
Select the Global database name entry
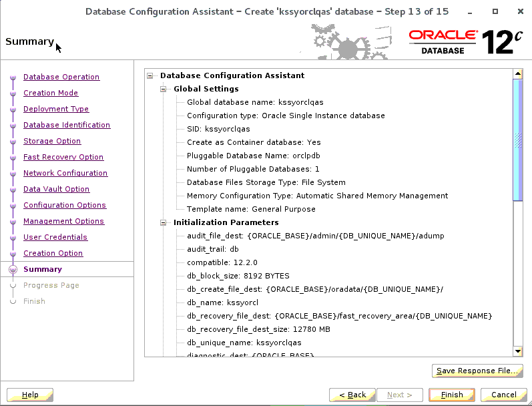[254, 102]
